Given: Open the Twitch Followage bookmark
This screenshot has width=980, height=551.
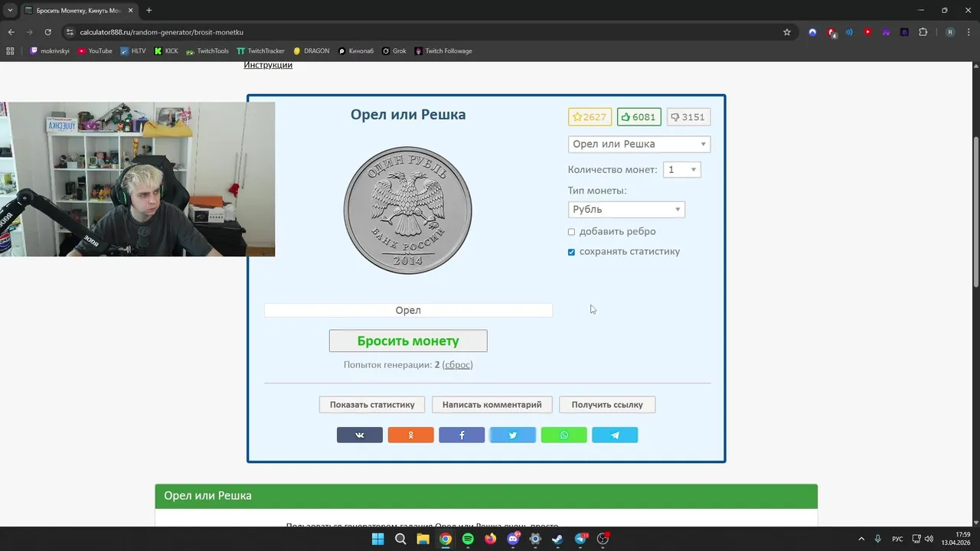Looking at the screenshot, I should pos(443,51).
